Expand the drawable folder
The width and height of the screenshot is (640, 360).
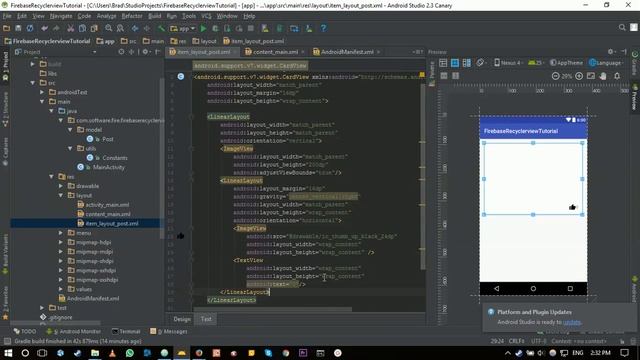[61, 186]
